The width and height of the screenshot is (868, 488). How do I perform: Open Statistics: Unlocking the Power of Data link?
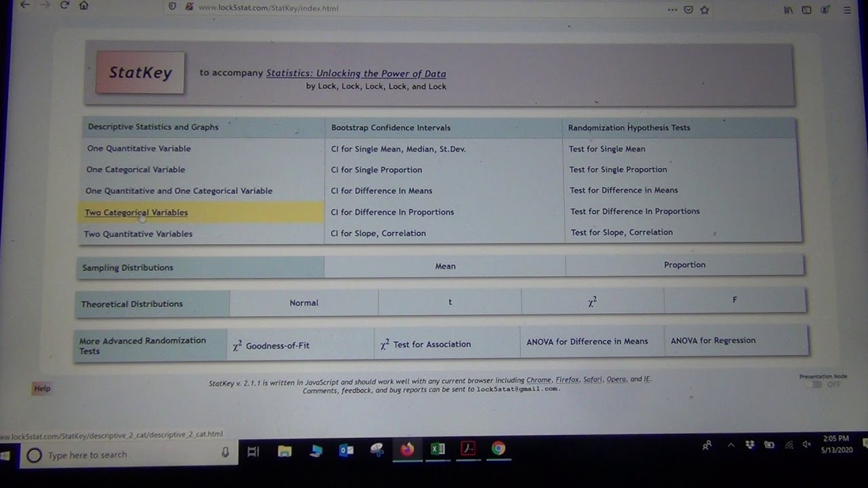(356, 73)
